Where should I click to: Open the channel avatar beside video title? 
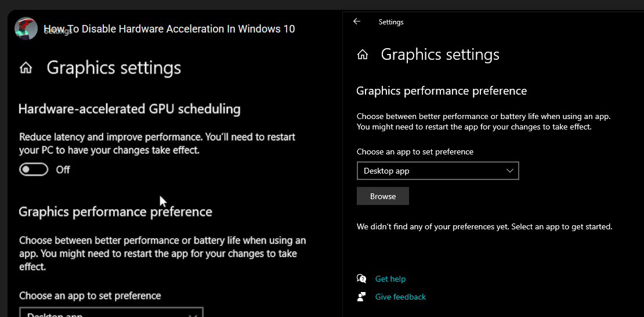point(26,28)
